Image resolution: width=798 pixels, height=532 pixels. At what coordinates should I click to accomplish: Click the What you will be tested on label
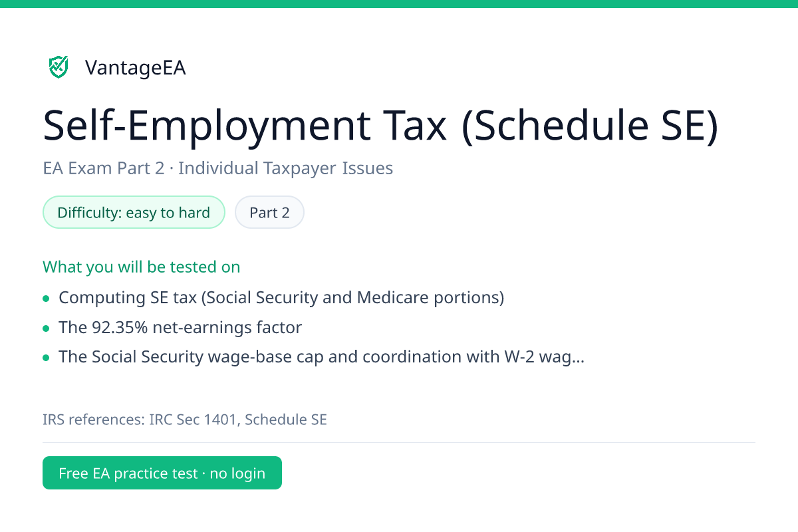(142, 267)
